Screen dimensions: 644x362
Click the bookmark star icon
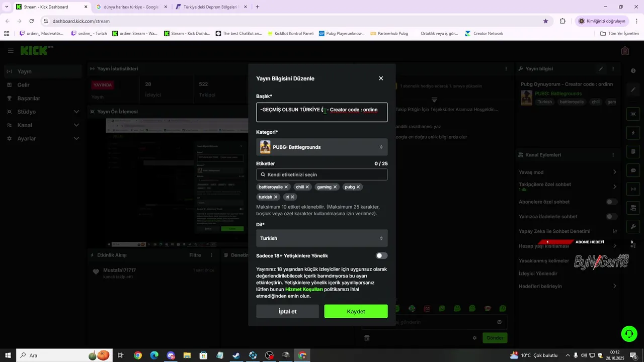(x=545, y=21)
